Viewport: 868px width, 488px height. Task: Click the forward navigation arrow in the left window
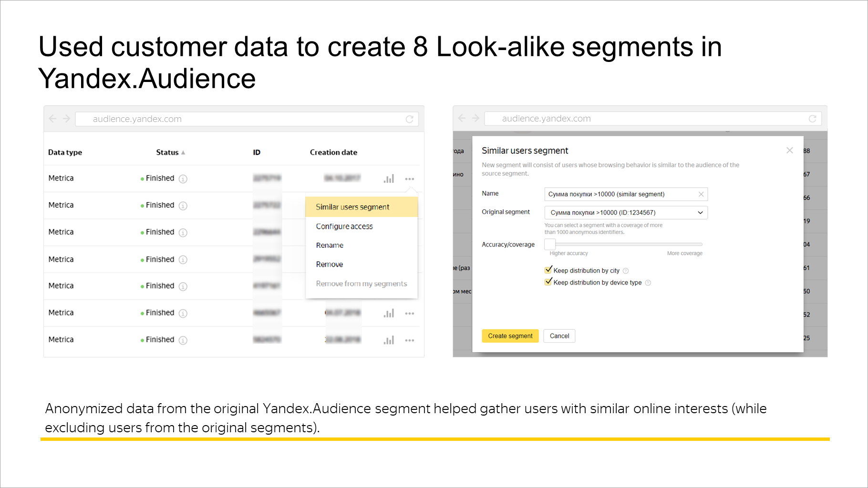66,118
